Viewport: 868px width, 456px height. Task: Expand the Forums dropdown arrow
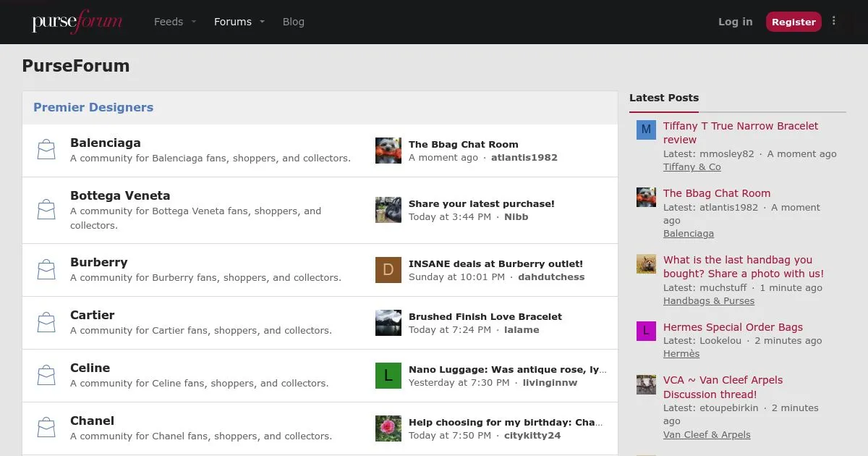263,22
